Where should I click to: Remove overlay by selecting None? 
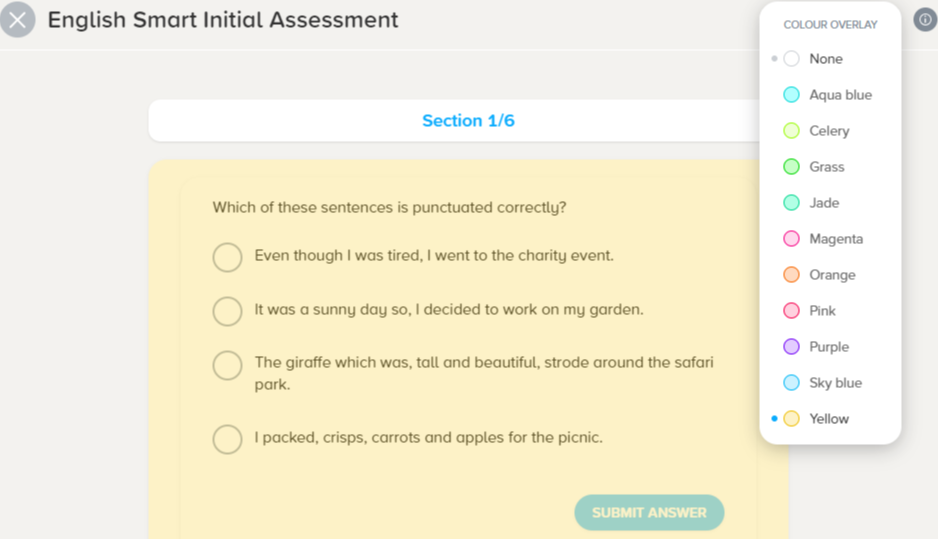pyautogui.click(x=791, y=59)
